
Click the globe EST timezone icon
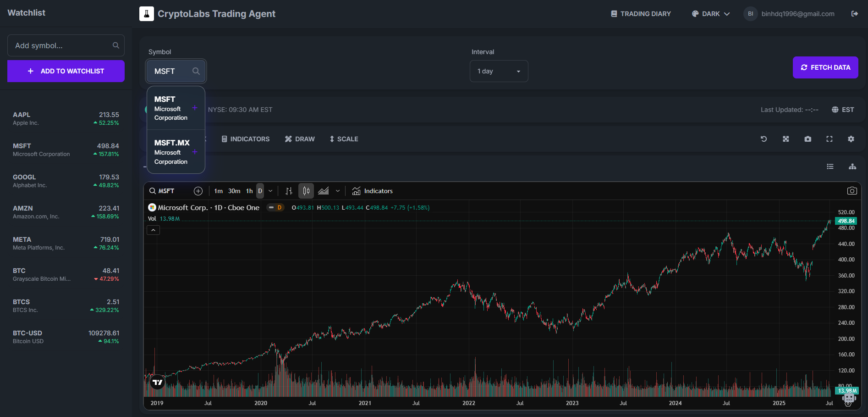pos(835,110)
